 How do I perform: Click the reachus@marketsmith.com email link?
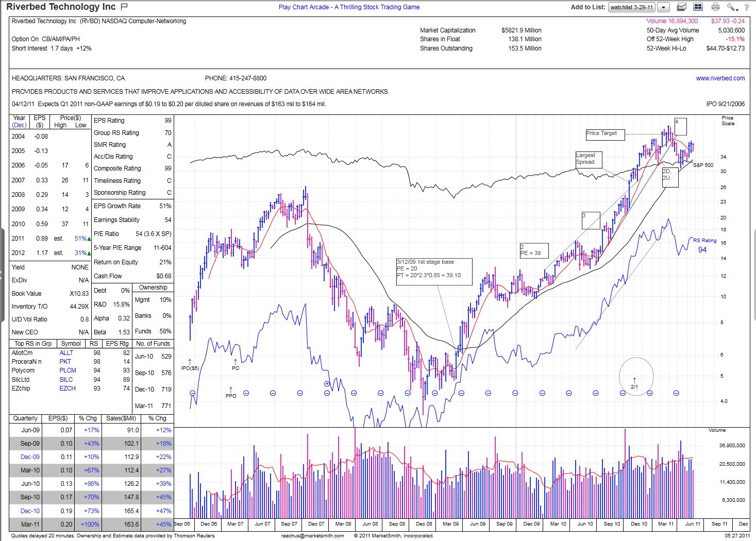click(312, 536)
